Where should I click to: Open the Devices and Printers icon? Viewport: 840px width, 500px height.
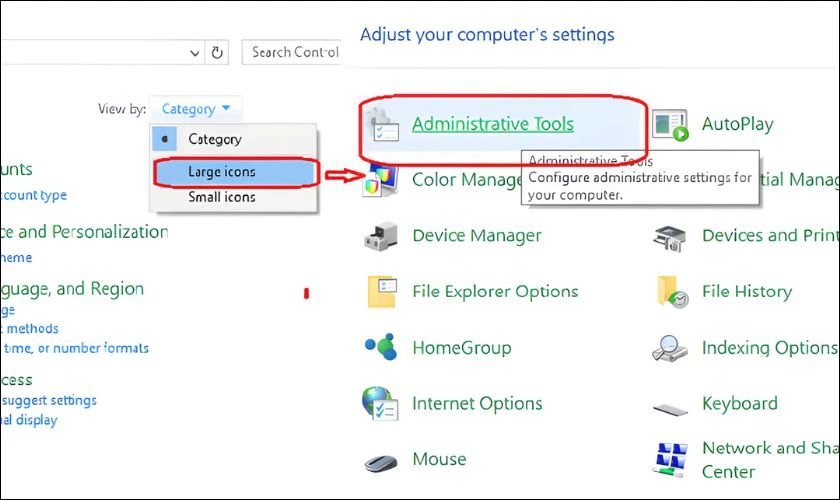pyautogui.click(x=670, y=236)
